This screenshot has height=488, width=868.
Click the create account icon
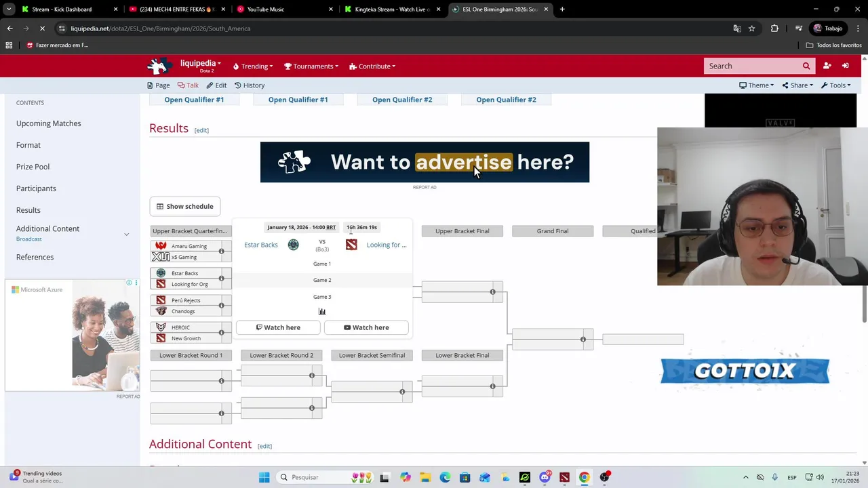(x=827, y=66)
